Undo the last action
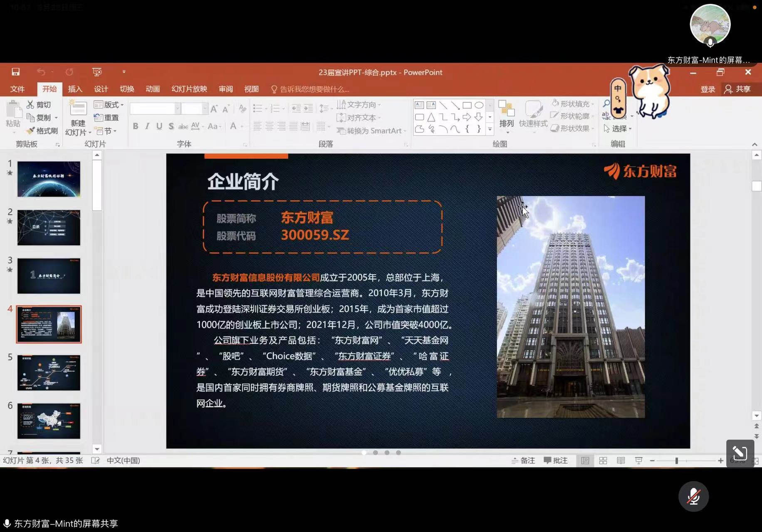 [x=41, y=72]
